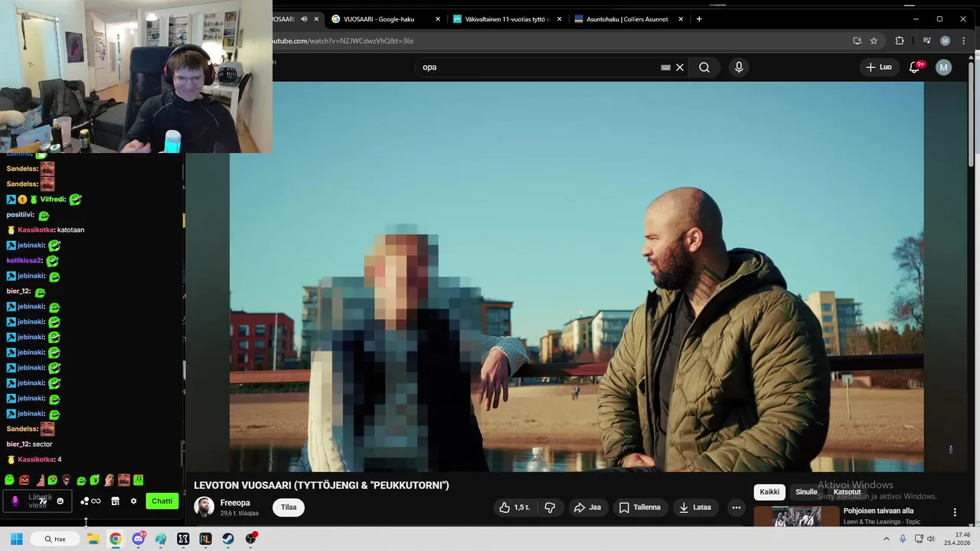Click the Luo create button
Viewport: 980px width, 551px height.
(878, 67)
